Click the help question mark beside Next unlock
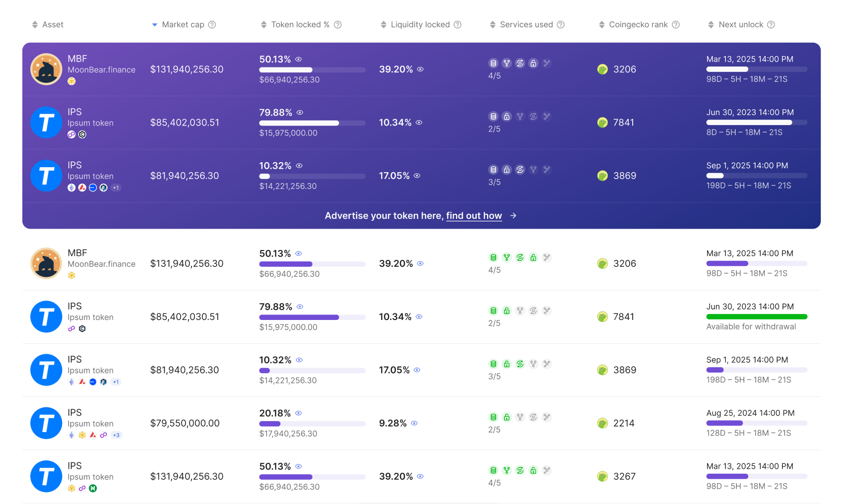Image resolution: width=846 pixels, height=504 pixels. tap(771, 24)
